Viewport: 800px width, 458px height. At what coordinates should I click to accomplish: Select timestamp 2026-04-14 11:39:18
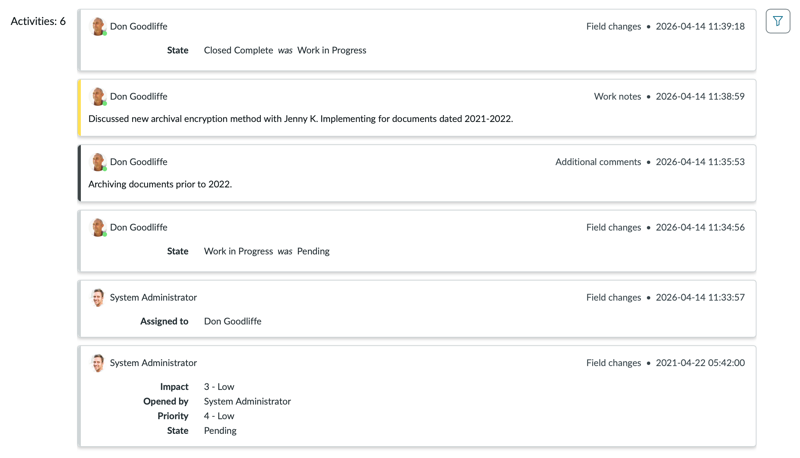pyautogui.click(x=700, y=27)
